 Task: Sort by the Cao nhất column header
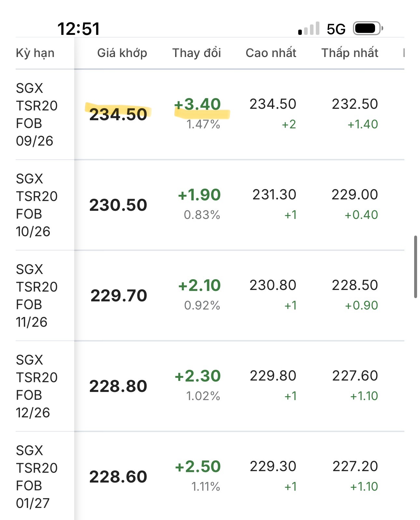271,53
